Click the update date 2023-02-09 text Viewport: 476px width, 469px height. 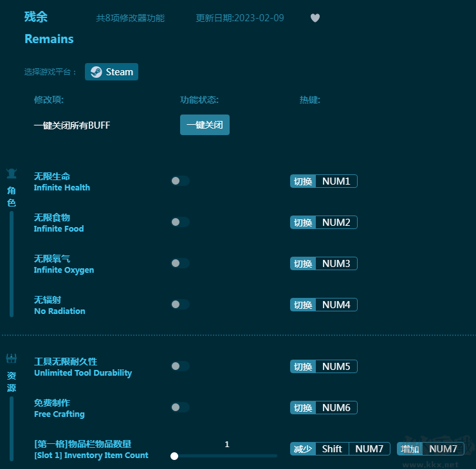pos(240,18)
